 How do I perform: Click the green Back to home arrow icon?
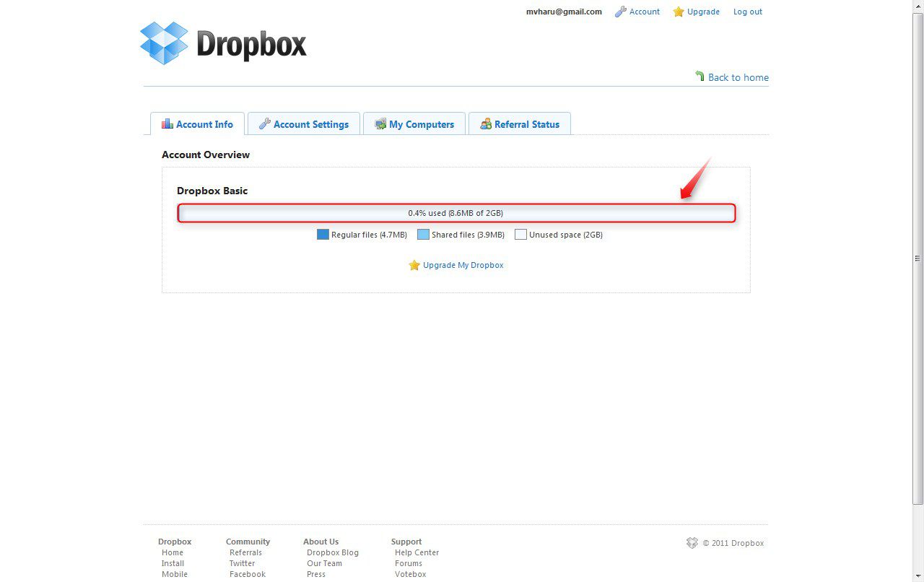pos(699,76)
